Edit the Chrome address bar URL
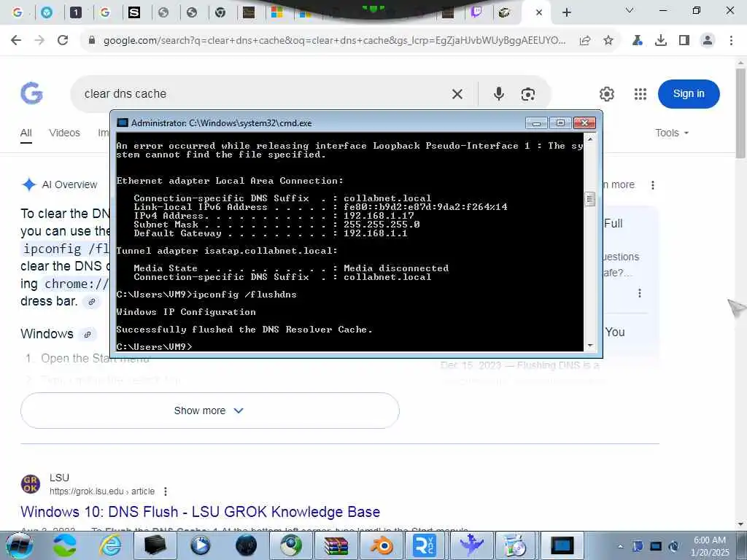Viewport: 747px width, 560px height. (333, 41)
